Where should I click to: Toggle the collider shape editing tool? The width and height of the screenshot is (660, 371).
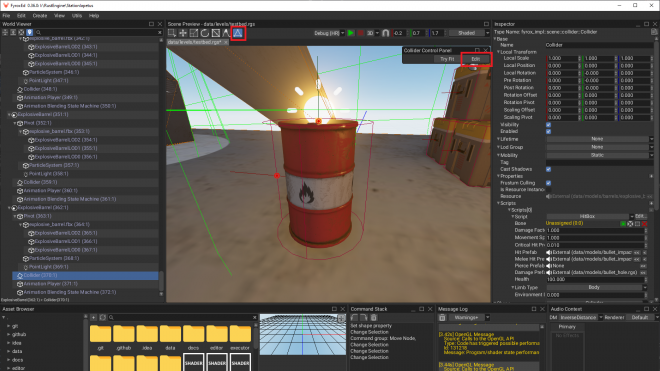238,33
